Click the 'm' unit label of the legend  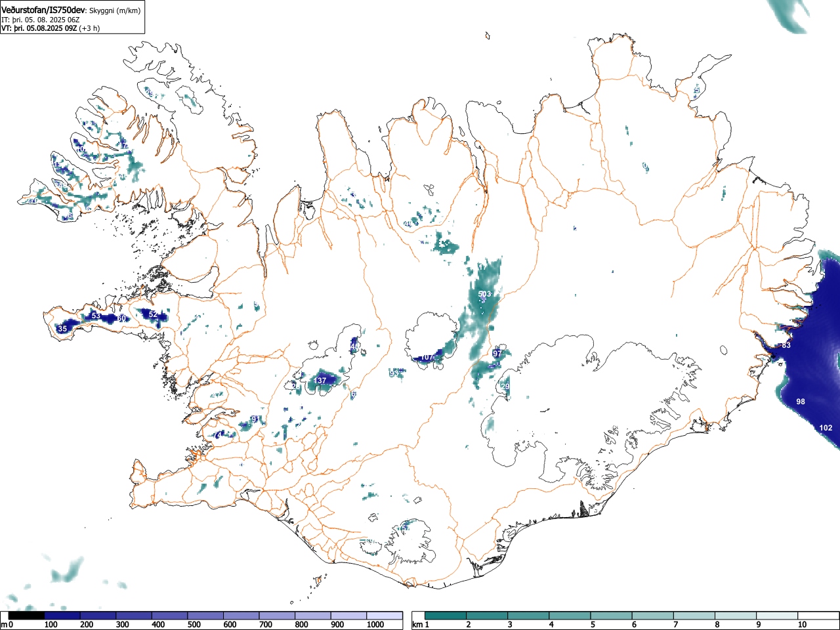pyautogui.click(x=4, y=625)
